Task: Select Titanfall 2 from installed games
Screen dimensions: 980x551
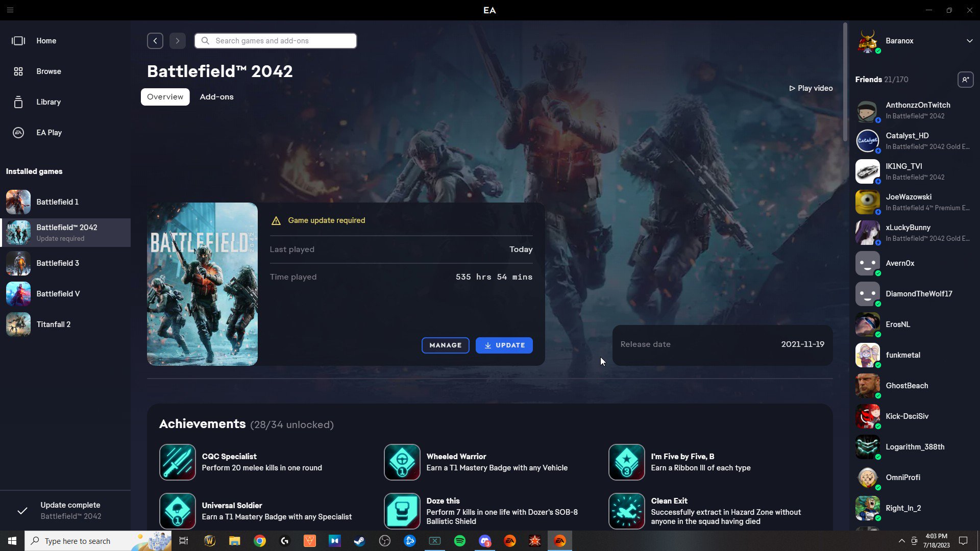Action: [x=53, y=324]
